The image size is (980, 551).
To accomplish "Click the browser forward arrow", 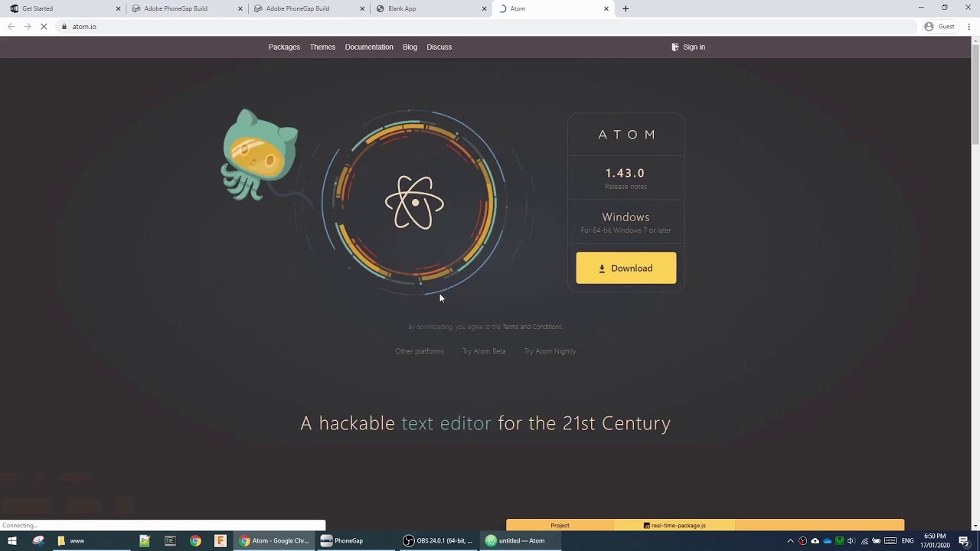I will point(27,27).
